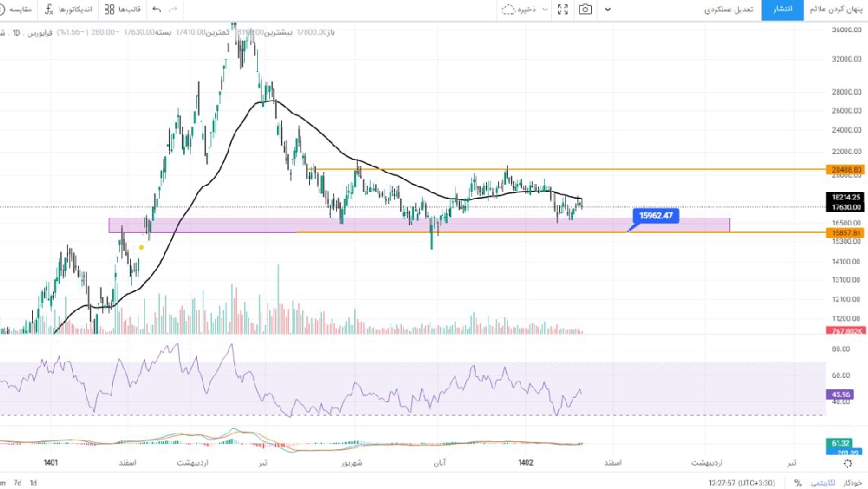Click the آبان month label on time axis
The width and height of the screenshot is (868, 489).
click(x=439, y=462)
